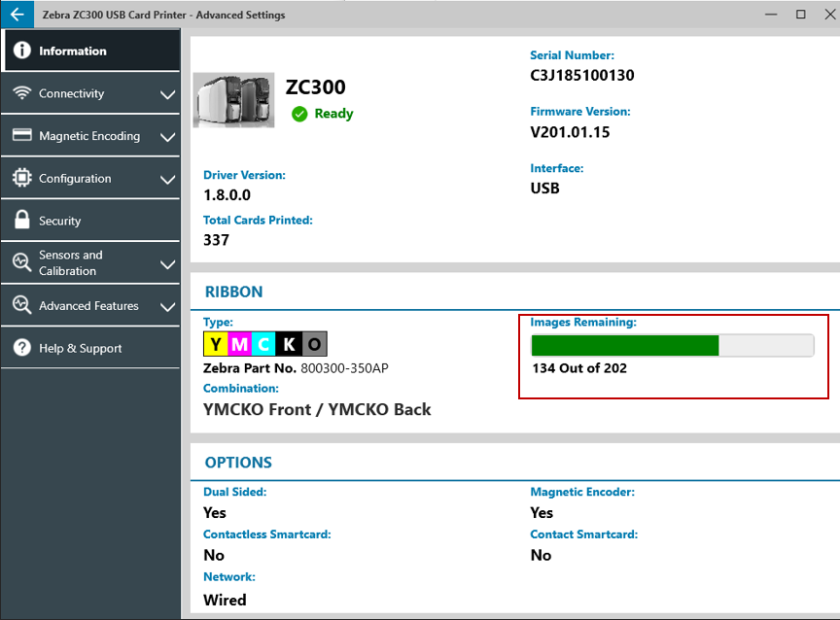840x620 pixels.
Task: Click the Contactless Smartcard value No
Action: (214, 555)
